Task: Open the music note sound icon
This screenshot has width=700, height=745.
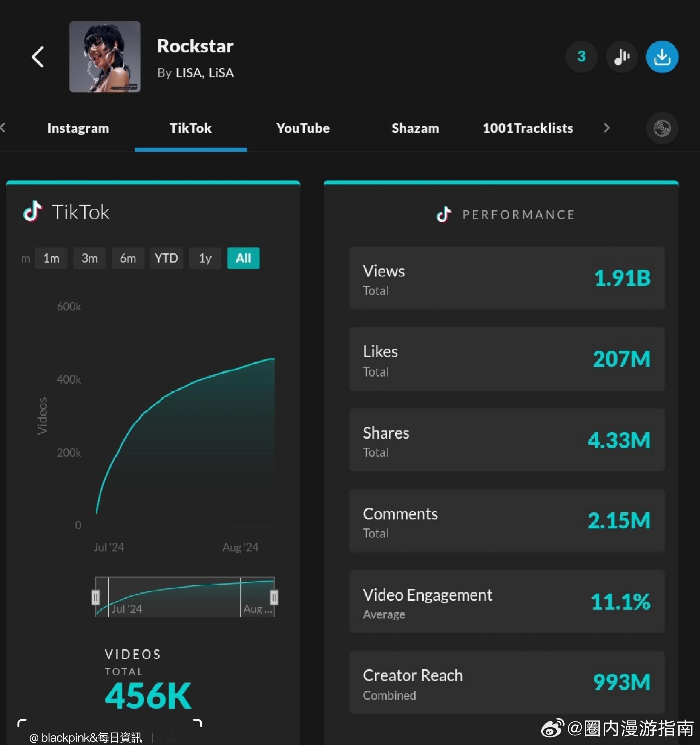Action: coord(622,56)
